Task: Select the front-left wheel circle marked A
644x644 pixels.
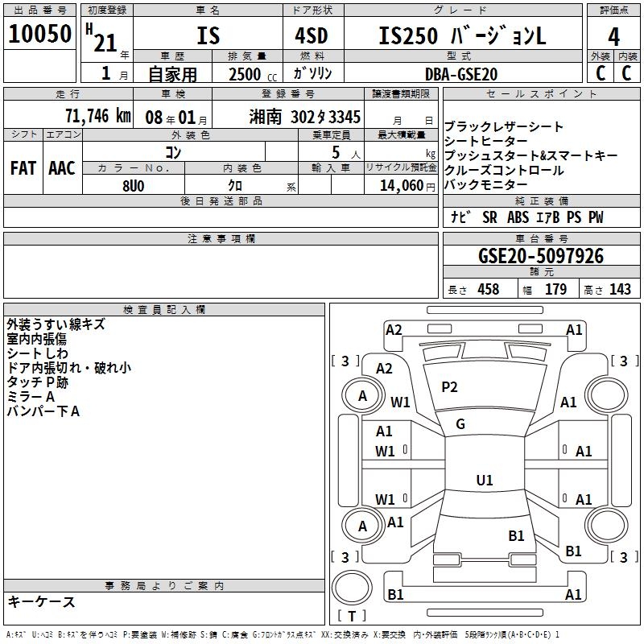Action: point(362,395)
